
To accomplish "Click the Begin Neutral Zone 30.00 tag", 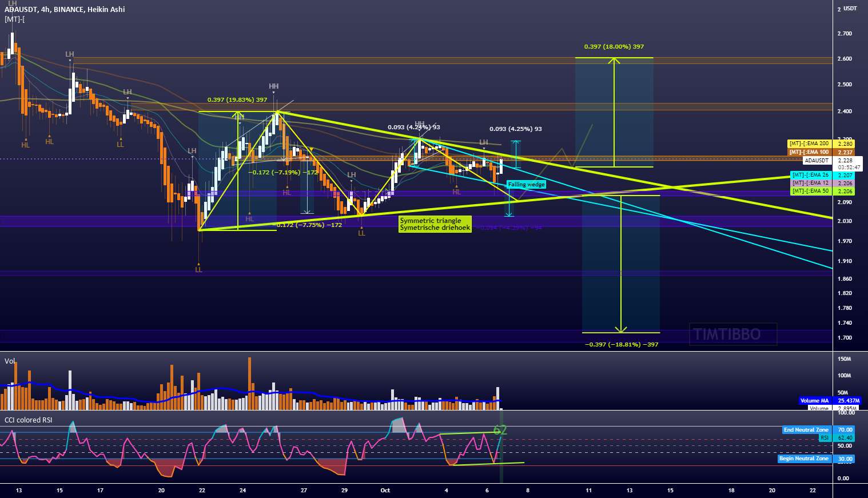I will 817,459.
